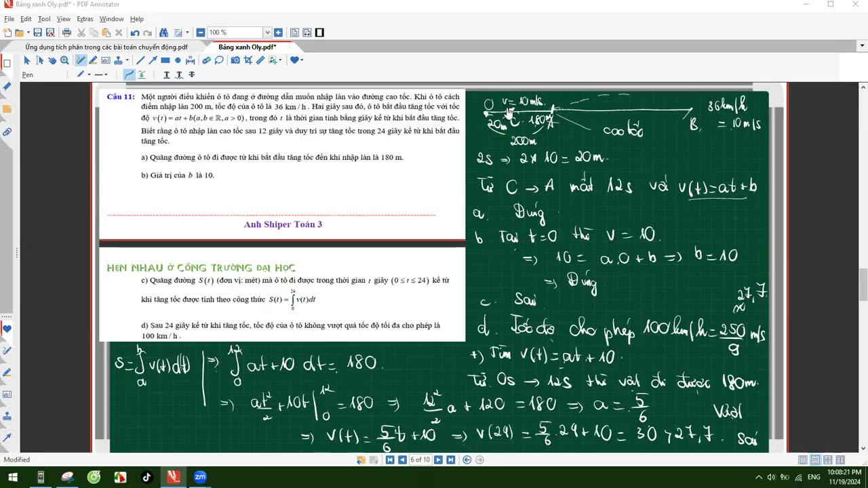Screen dimensions: 868x488
Task: Open the Edit menu
Action: [x=26, y=19]
